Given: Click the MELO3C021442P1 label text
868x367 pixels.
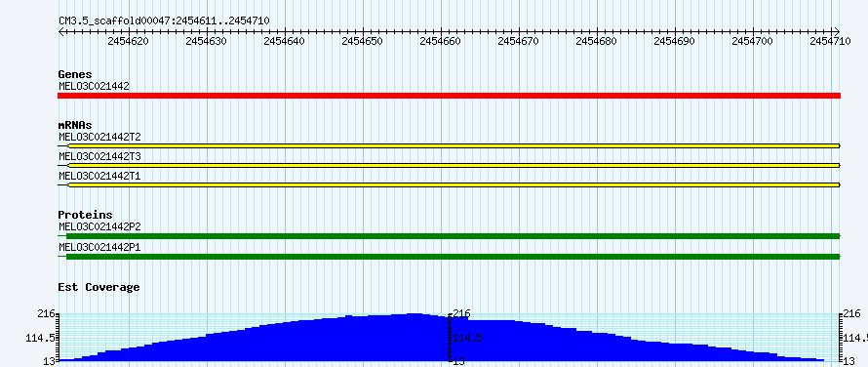Looking at the screenshot, I should click(99, 247).
